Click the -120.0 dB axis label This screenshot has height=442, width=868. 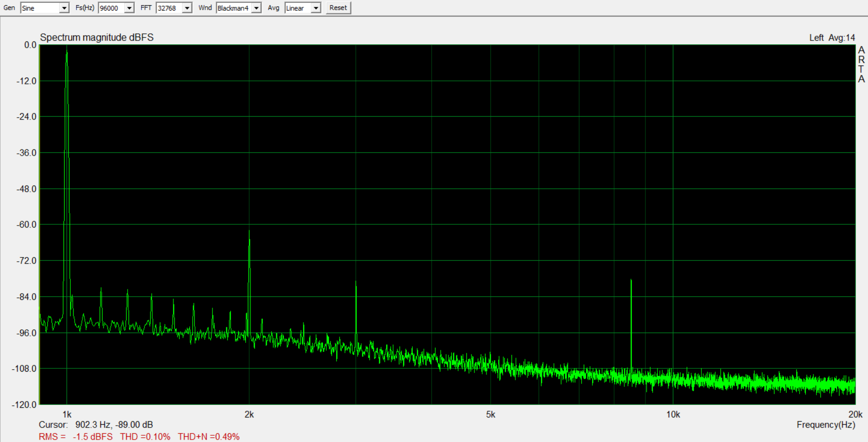click(24, 404)
